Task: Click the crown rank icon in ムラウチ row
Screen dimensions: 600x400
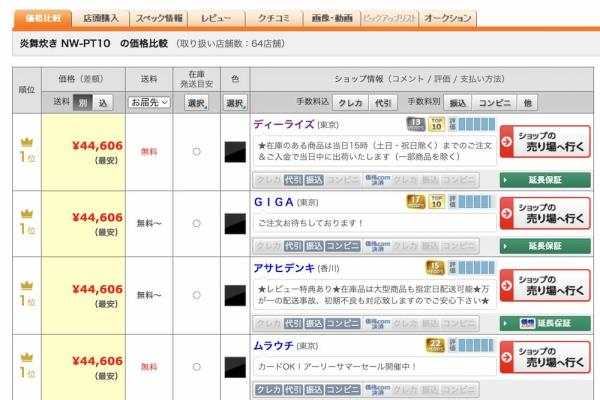Action: click(x=27, y=358)
